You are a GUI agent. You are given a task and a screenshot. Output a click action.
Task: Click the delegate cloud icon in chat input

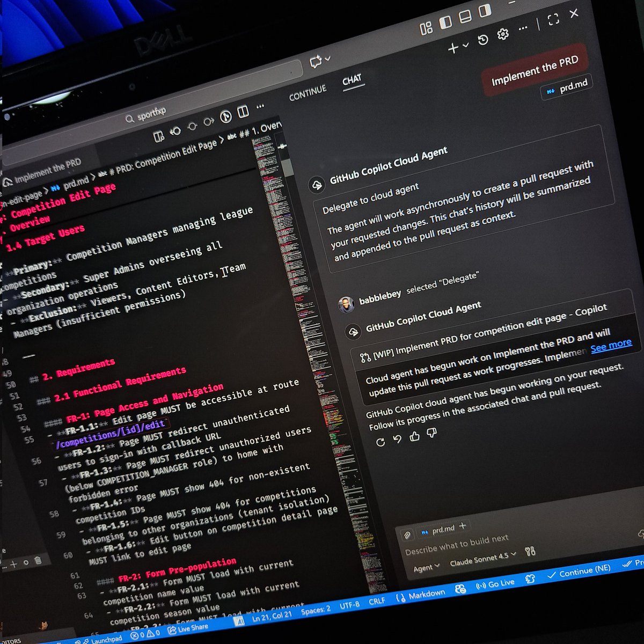click(x=640, y=533)
